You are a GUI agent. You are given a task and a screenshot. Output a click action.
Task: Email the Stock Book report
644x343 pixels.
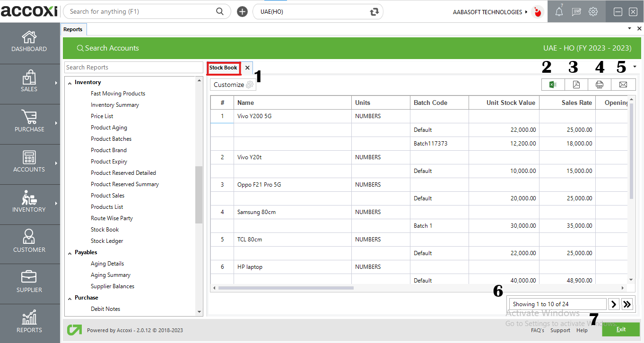point(623,85)
